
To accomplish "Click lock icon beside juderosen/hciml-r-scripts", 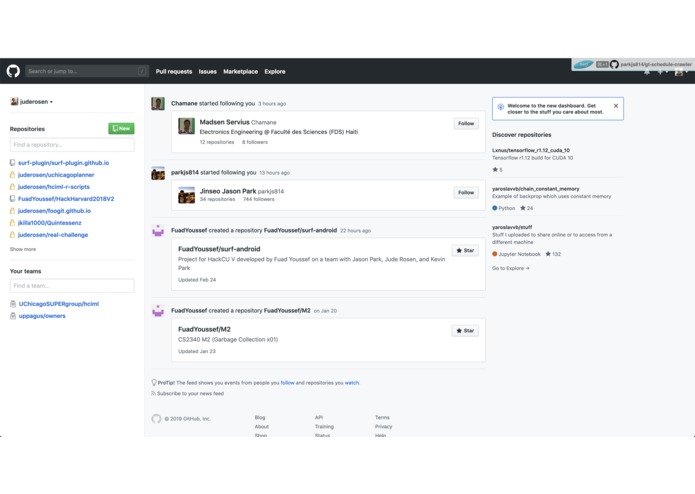I will [x=12, y=187].
